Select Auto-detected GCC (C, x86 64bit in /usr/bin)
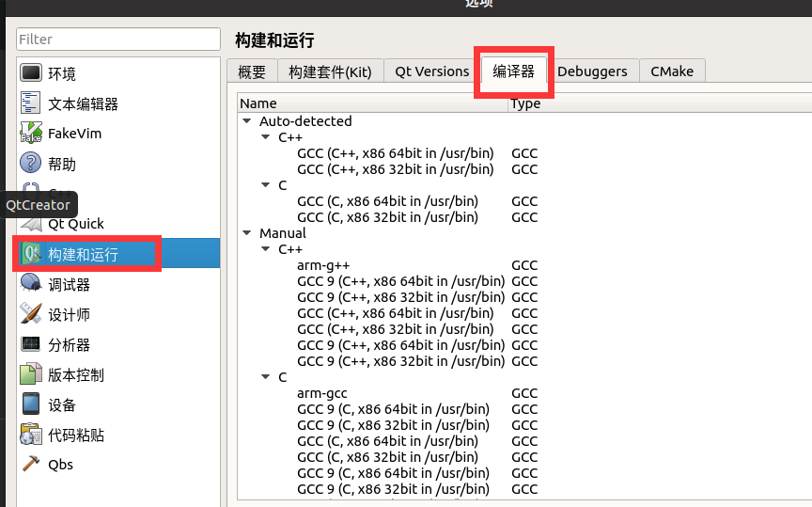 point(387,200)
